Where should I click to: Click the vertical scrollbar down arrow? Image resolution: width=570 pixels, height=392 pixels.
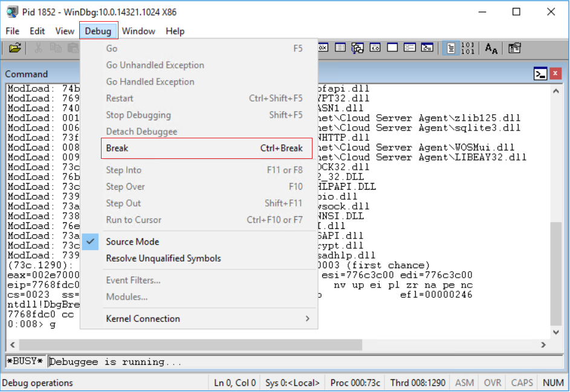556,332
